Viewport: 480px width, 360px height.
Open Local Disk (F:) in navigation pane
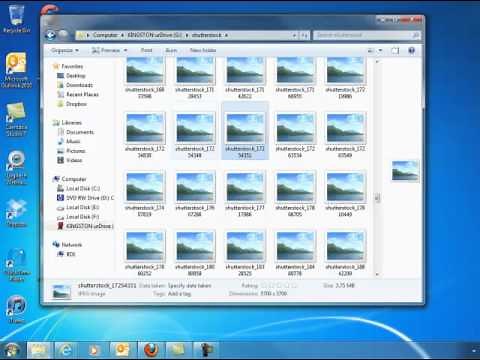(82, 217)
